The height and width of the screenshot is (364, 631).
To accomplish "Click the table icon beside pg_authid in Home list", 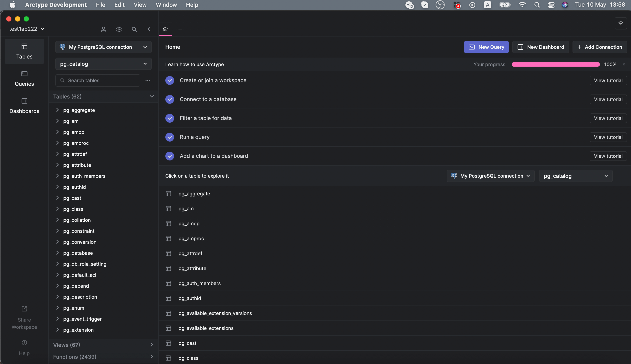I will [168, 298].
